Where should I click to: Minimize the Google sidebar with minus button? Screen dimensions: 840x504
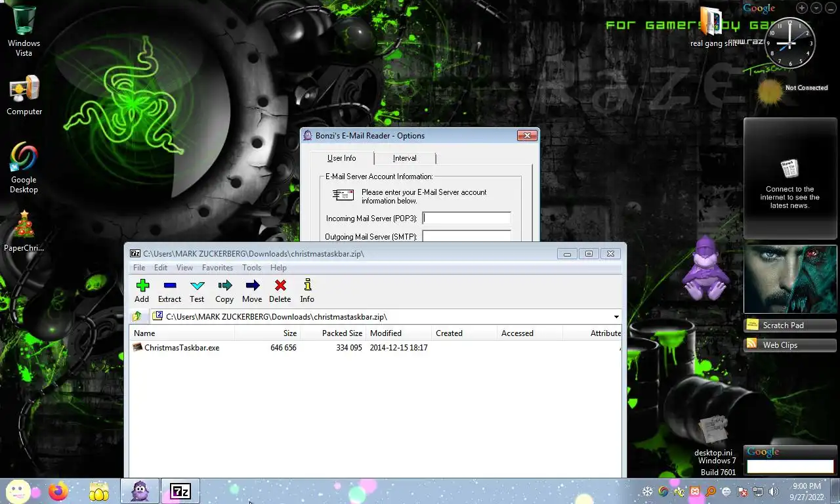[831, 8]
